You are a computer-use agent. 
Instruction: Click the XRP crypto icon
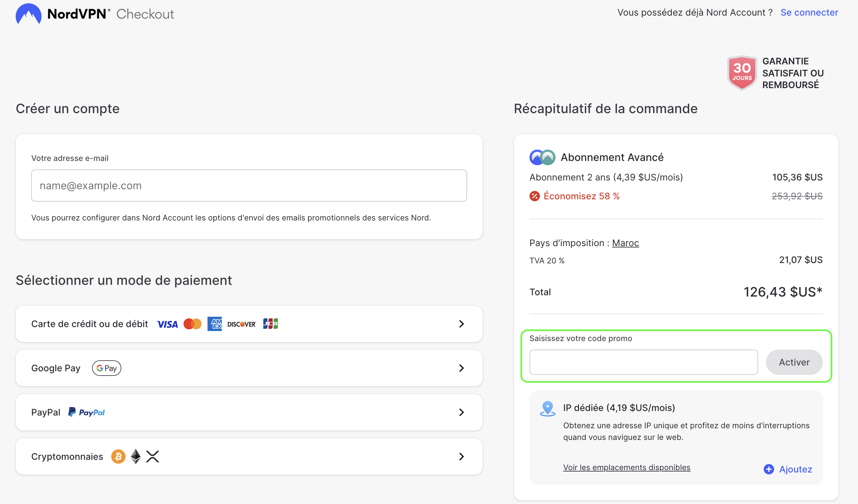pyautogui.click(x=153, y=456)
